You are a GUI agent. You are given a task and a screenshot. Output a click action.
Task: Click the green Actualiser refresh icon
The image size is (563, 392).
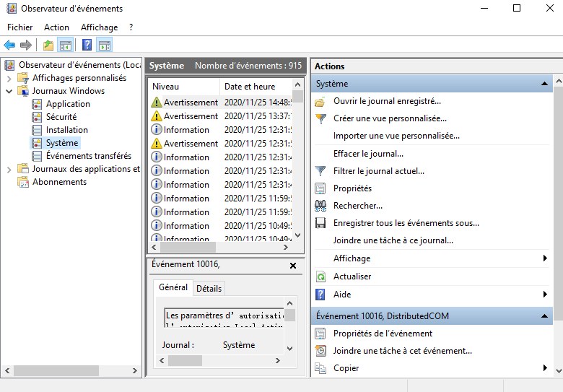(x=321, y=276)
